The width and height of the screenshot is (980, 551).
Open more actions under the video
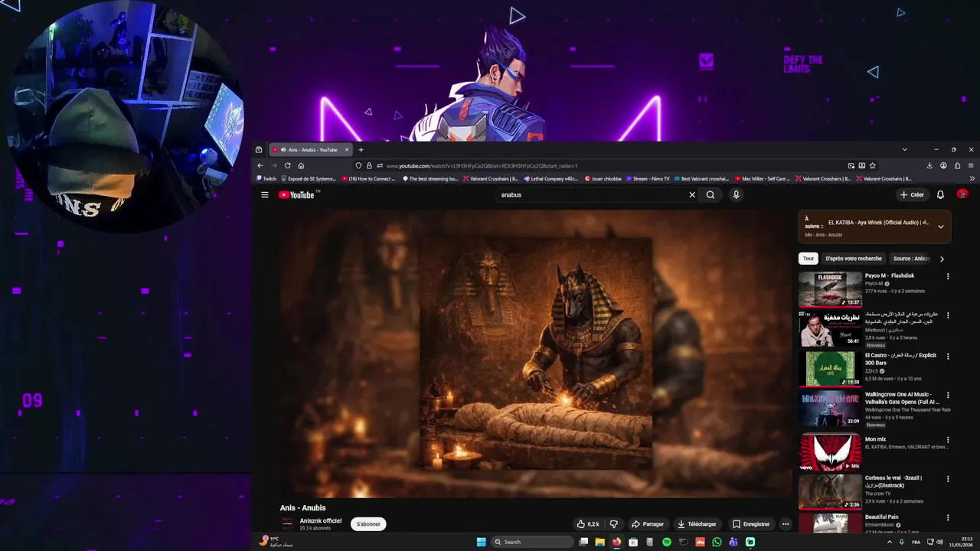tap(785, 524)
